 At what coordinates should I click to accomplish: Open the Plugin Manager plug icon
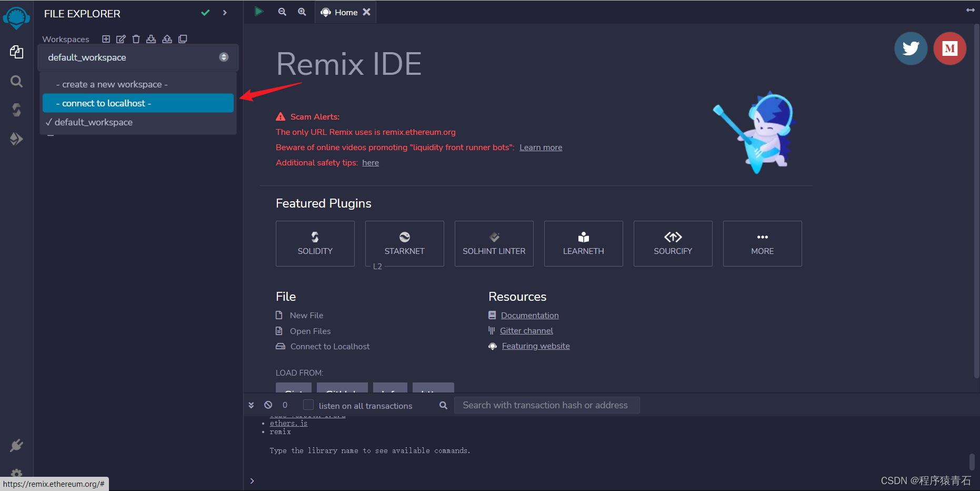pyautogui.click(x=16, y=445)
